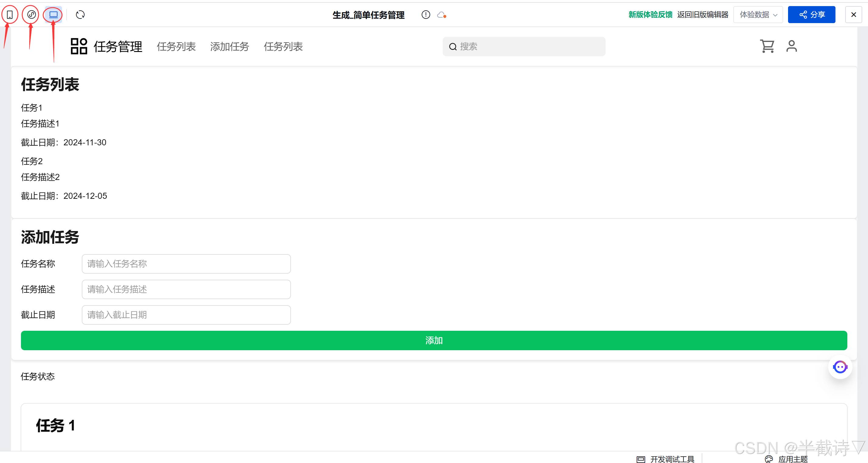Open the 添加任务 nav item
This screenshot has width=868, height=463.
coord(230,47)
